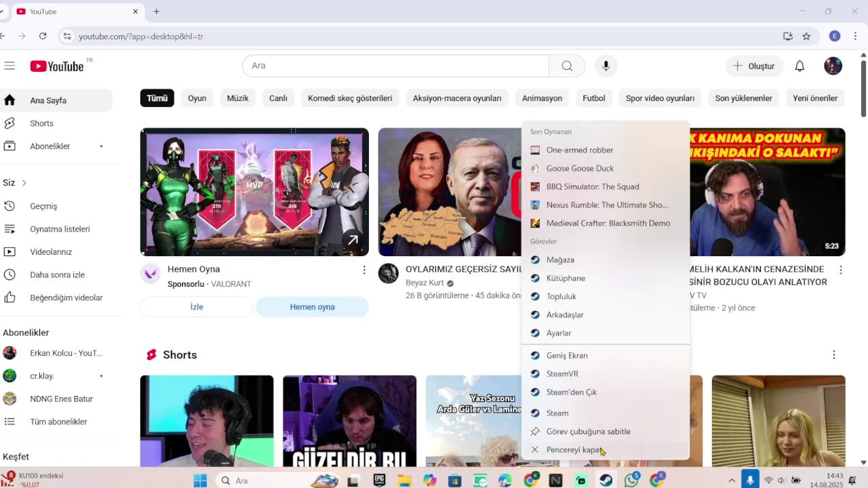Choose Görev çubuğuna sabitle
868x488 pixels.
(606, 431)
